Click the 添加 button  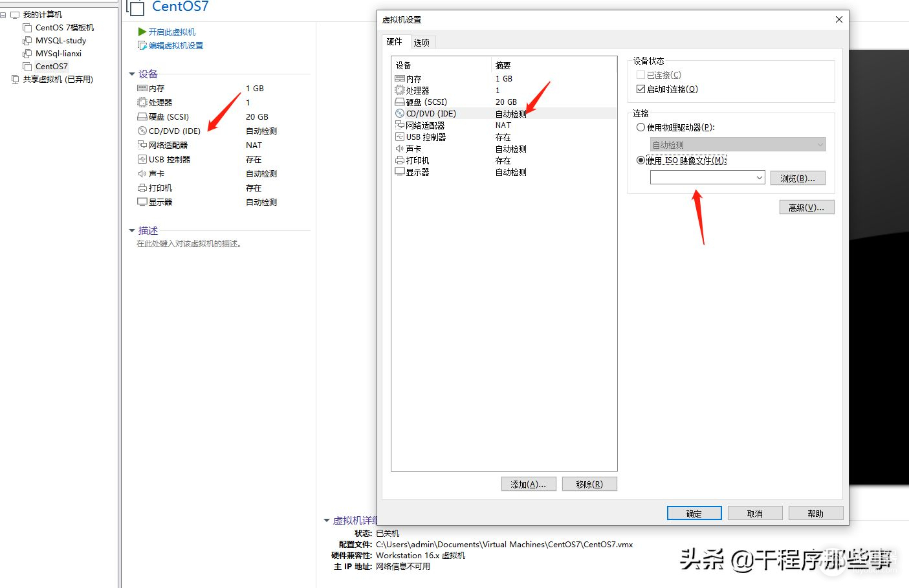point(529,484)
